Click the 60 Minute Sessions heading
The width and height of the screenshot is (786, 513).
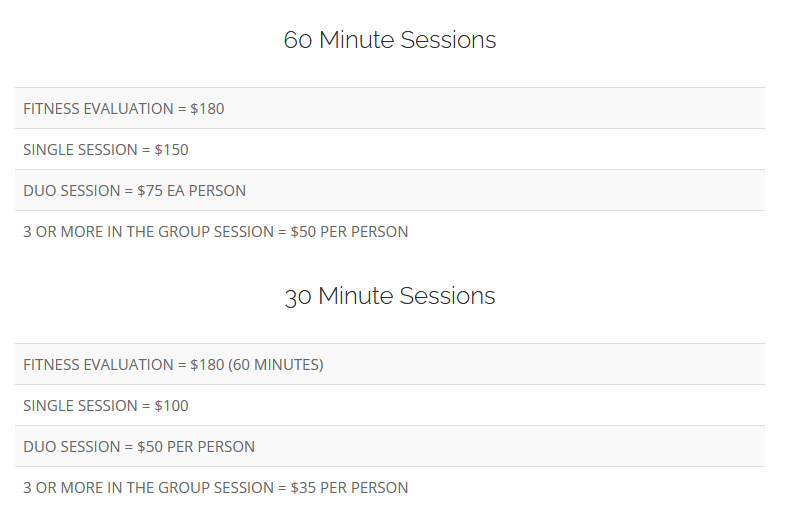coord(390,40)
